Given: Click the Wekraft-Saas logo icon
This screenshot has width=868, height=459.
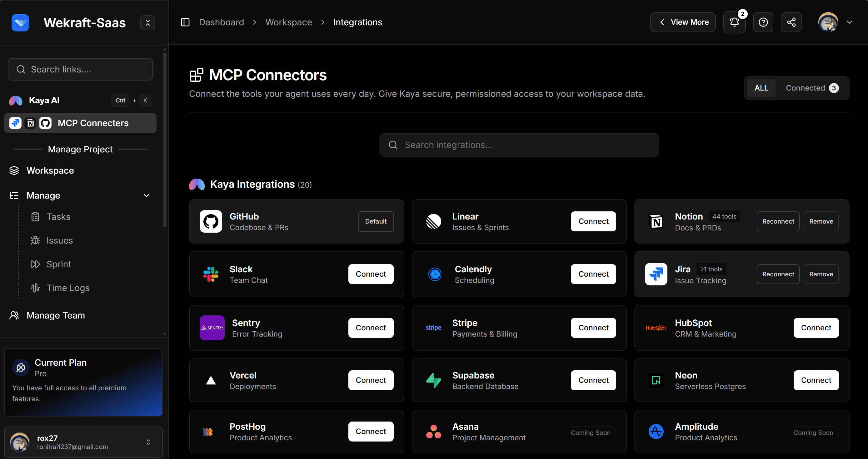Looking at the screenshot, I should click(x=20, y=22).
